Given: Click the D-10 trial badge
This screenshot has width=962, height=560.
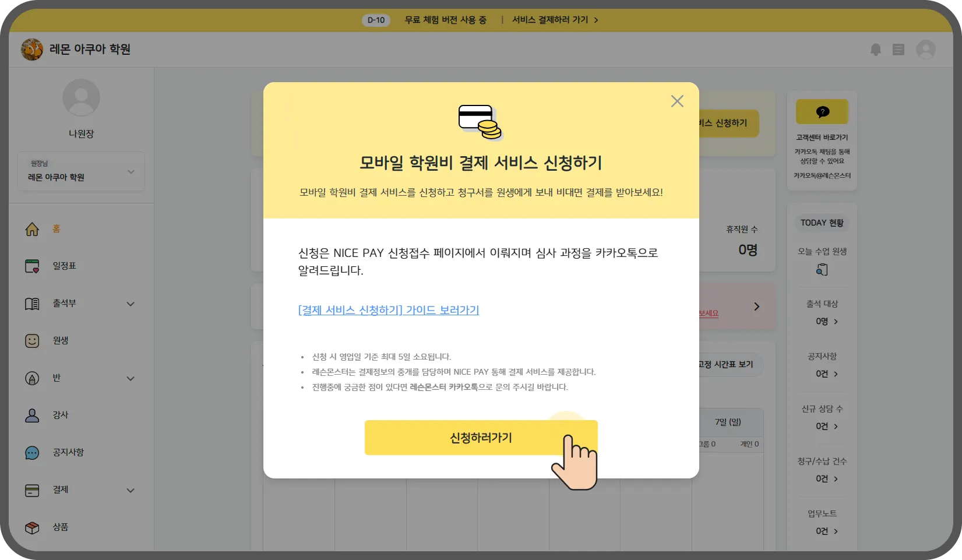Looking at the screenshot, I should tap(376, 20).
